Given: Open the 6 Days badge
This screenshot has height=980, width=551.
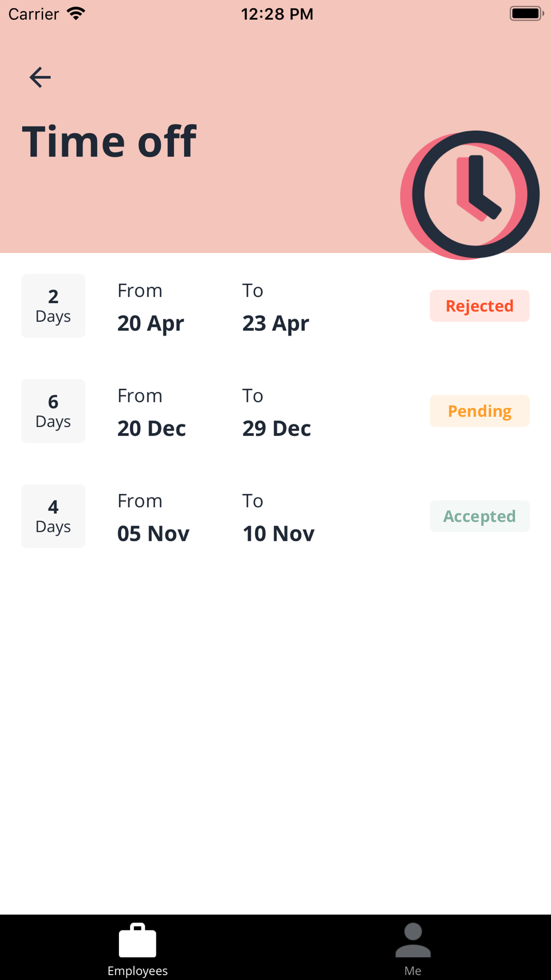Looking at the screenshot, I should (x=53, y=411).
